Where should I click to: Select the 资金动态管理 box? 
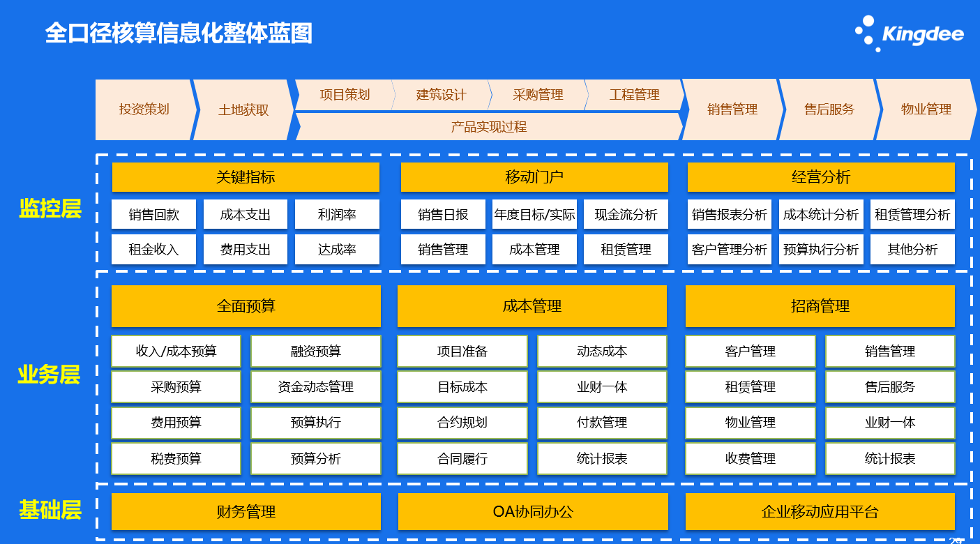[316, 386]
